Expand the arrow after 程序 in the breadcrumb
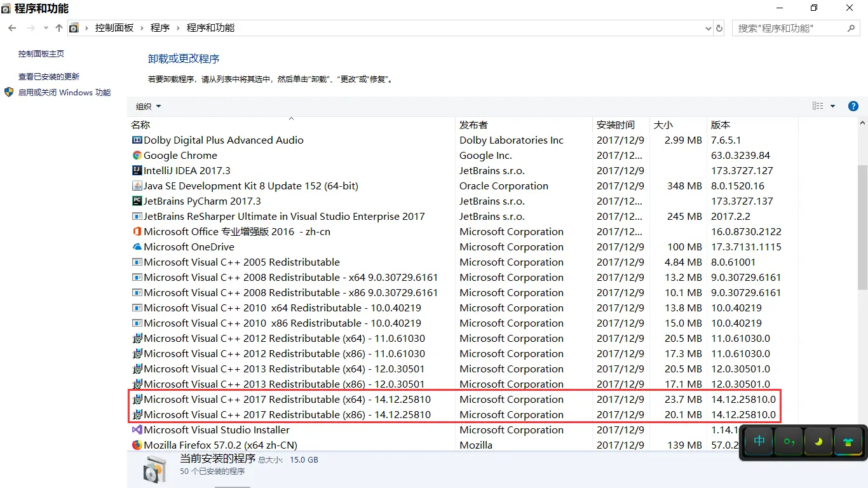The height and width of the screenshot is (488, 868). pos(178,28)
